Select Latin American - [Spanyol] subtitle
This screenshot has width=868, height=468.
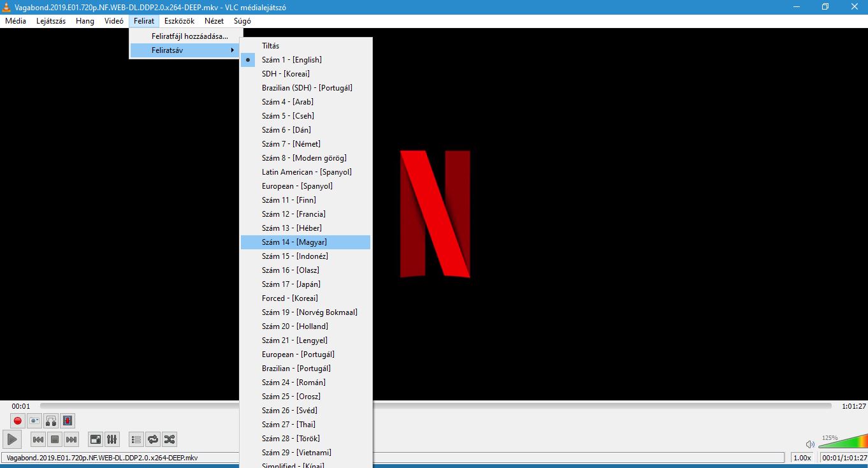306,172
